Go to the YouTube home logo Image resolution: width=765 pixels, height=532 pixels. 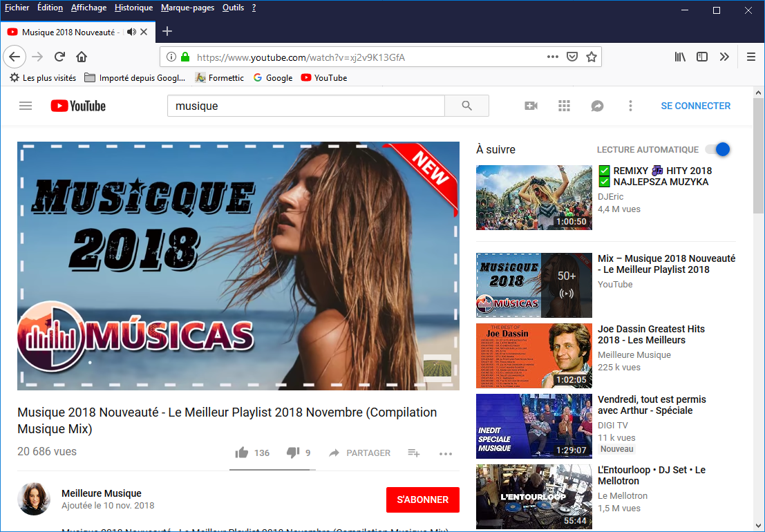(78, 106)
